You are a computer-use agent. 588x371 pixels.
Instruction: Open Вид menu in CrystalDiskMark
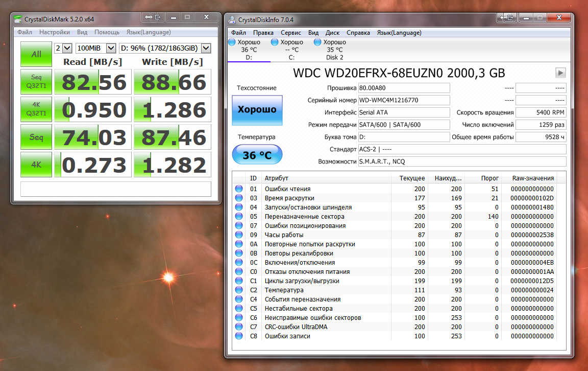click(x=82, y=32)
